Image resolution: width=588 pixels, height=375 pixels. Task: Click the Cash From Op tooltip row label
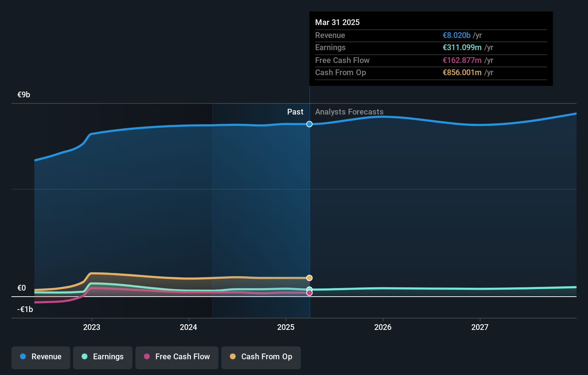pos(340,72)
